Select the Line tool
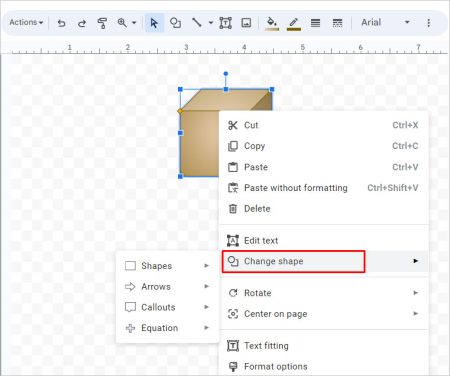The image size is (450, 376). [x=197, y=23]
